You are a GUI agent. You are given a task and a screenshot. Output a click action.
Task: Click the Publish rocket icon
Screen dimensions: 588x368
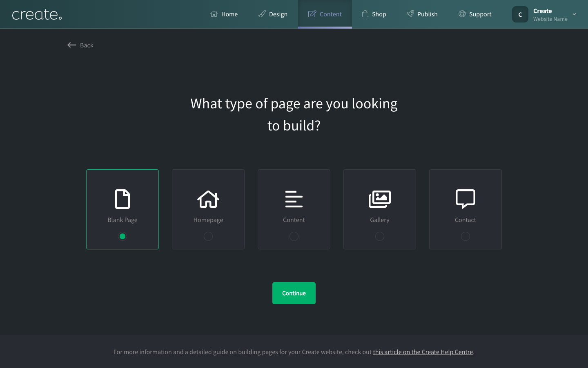click(410, 14)
